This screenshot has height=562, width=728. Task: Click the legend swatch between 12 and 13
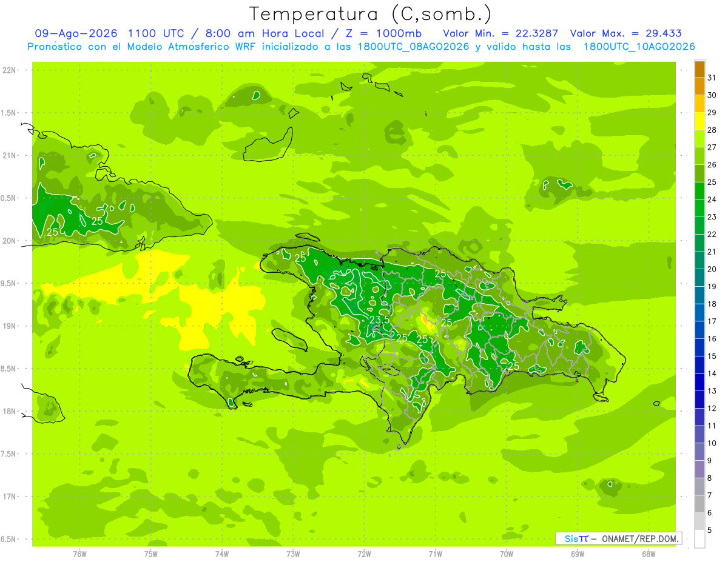[x=699, y=400]
